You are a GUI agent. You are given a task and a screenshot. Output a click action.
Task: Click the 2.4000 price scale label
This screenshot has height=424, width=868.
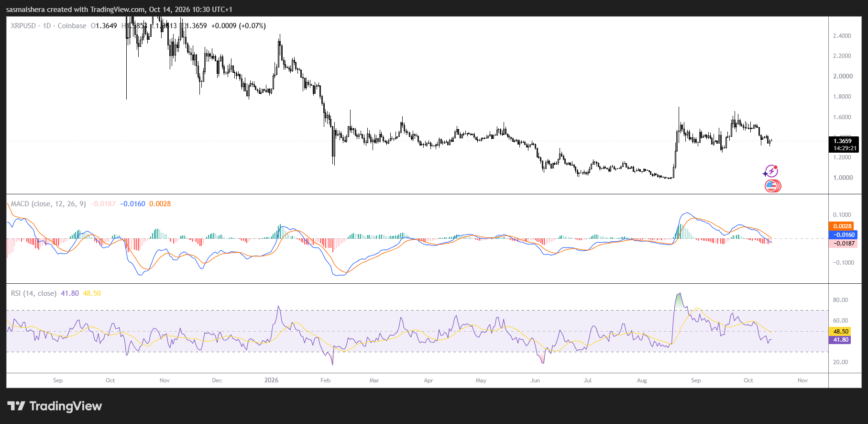tap(842, 36)
